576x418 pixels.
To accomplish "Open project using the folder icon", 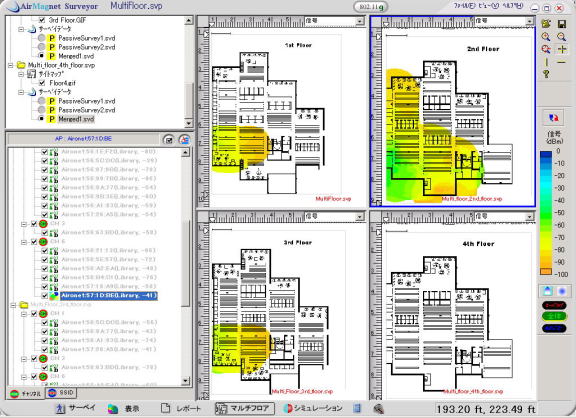I will click(546, 24).
